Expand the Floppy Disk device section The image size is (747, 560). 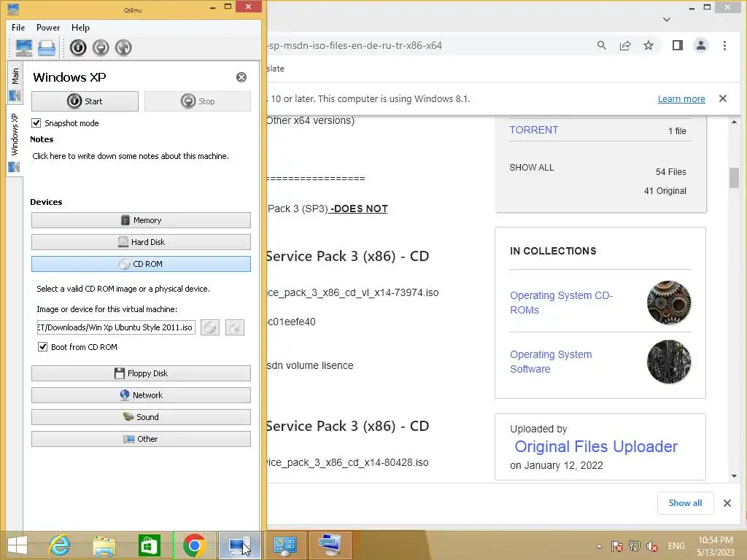[141, 373]
